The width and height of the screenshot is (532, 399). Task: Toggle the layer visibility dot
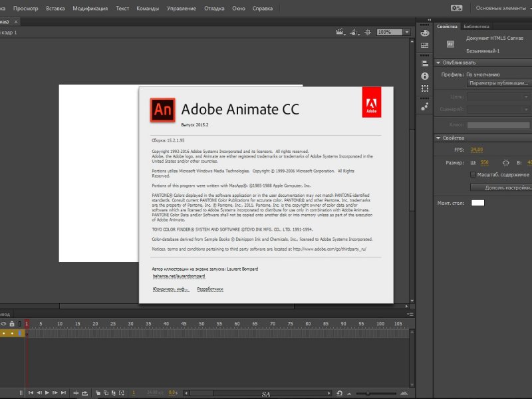coord(4,333)
